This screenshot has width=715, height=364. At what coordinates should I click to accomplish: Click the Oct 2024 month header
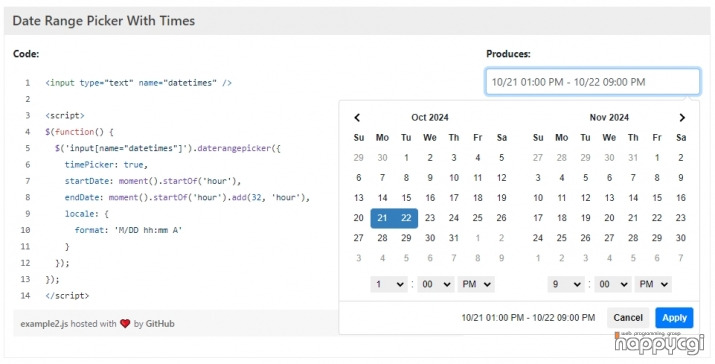[430, 118]
